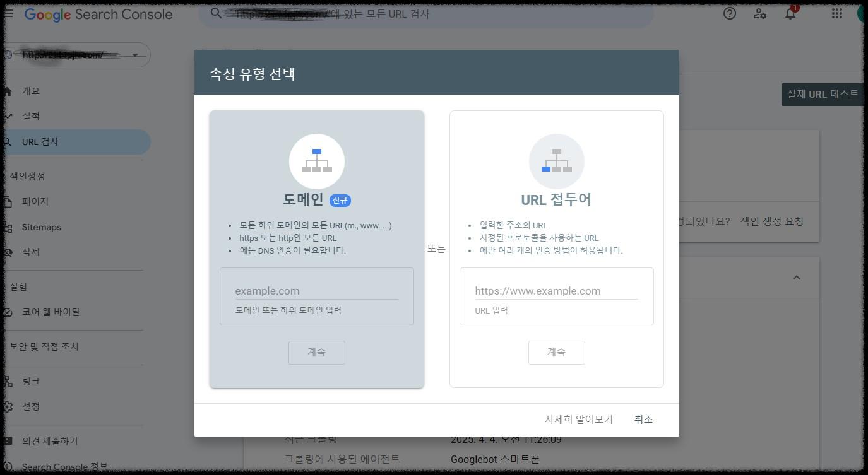Click 자세히 알아보기 in dialog footer
The image size is (868, 475).
579,419
